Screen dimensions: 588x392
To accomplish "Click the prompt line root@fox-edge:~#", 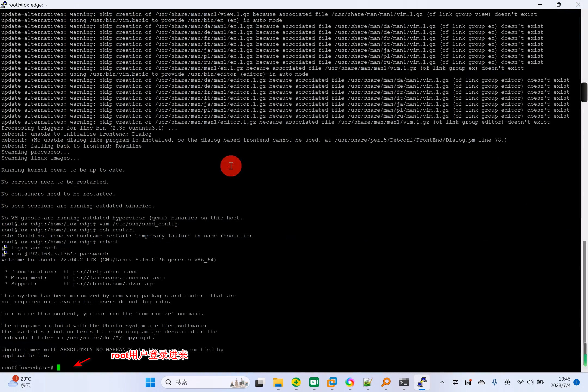I will 27,367.
